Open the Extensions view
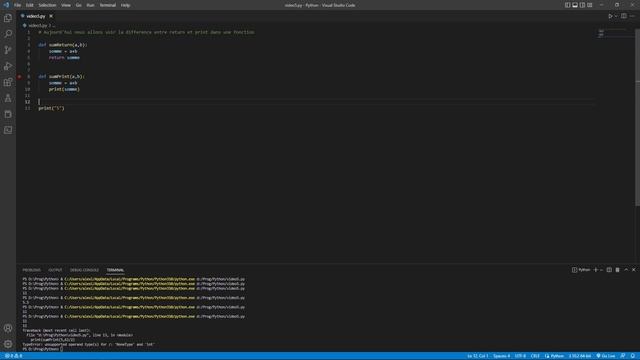Screen dimensions: 640x360 tap(8, 82)
